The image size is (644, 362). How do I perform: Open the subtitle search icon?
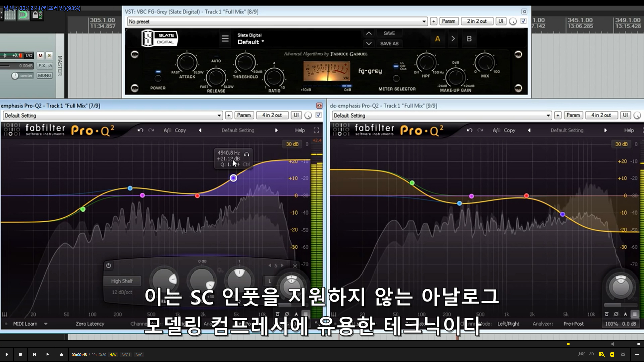coord(602,354)
